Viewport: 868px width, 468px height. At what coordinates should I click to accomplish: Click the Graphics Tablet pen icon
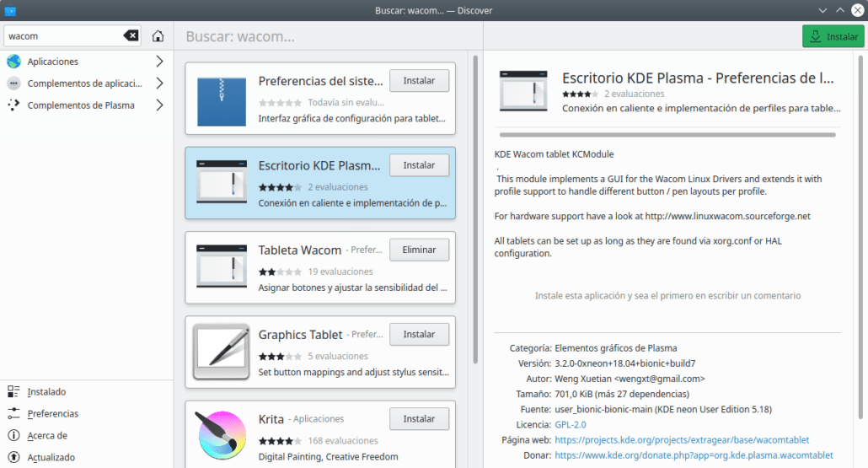(x=222, y=352)
